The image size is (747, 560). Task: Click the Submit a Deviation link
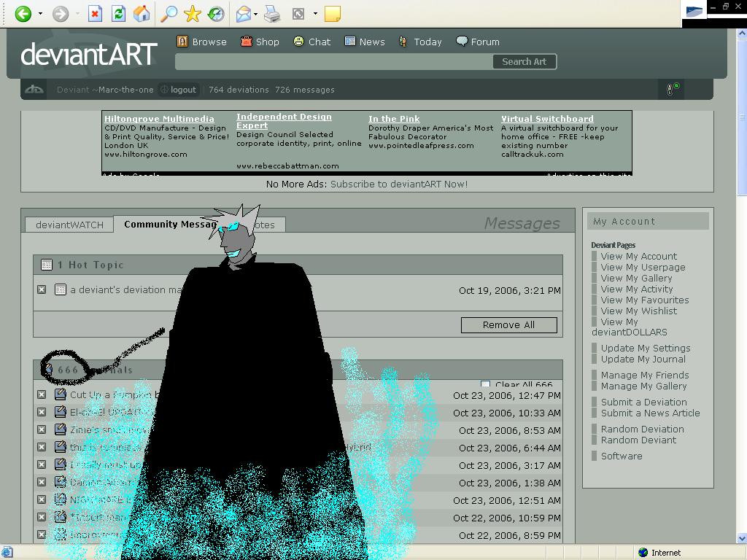click(x=643, y=402)
